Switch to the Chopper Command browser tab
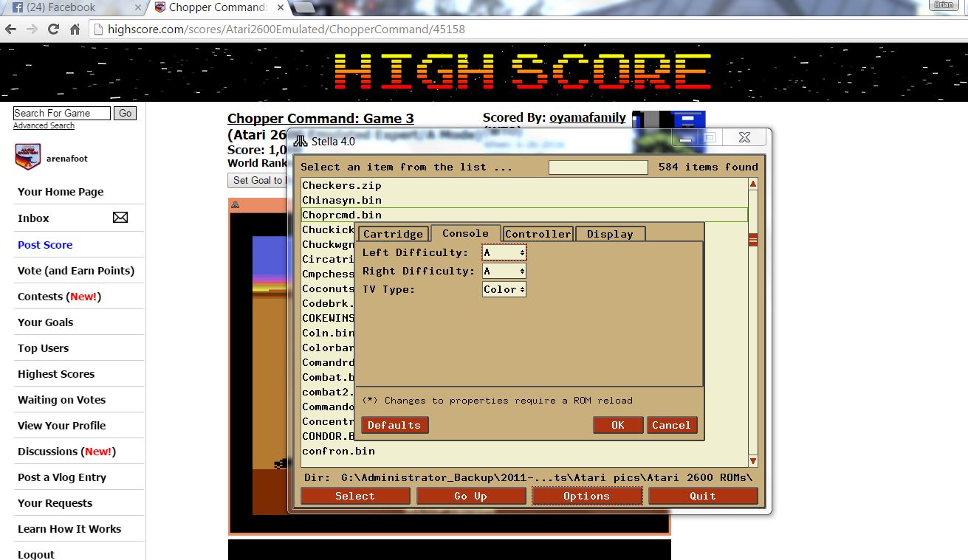The image size is (968, 560). 218,7
